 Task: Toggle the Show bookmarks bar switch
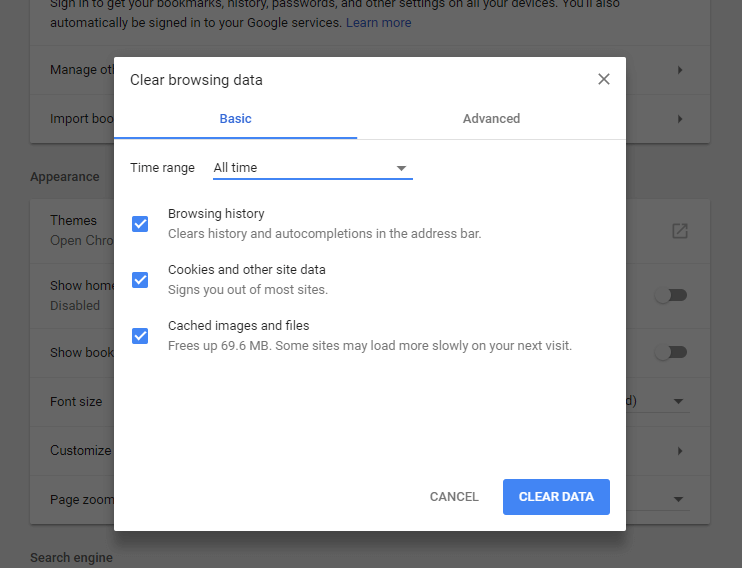671,352
